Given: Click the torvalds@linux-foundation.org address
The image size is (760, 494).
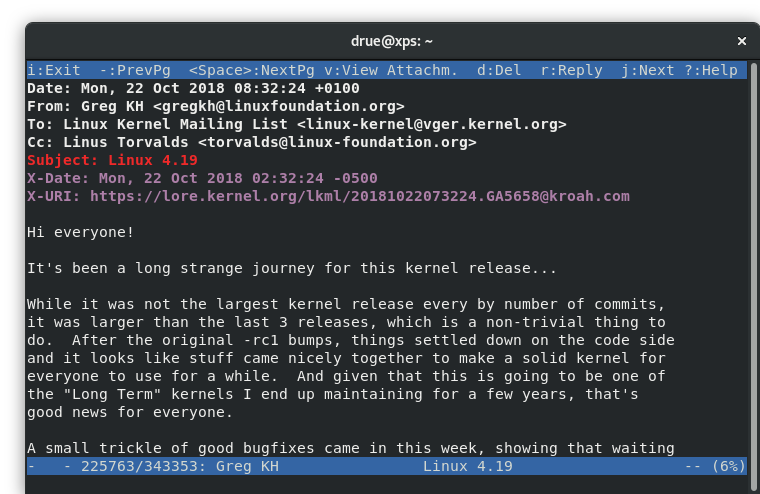Looking at the screenshot, I should (x=337, y=142).
